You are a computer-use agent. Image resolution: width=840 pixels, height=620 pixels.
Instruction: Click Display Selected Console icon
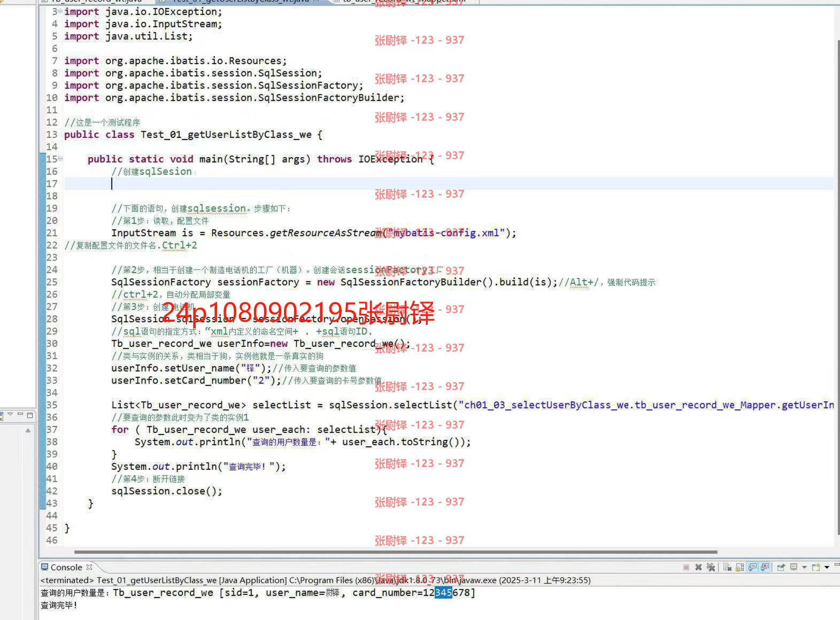[794, 567]
